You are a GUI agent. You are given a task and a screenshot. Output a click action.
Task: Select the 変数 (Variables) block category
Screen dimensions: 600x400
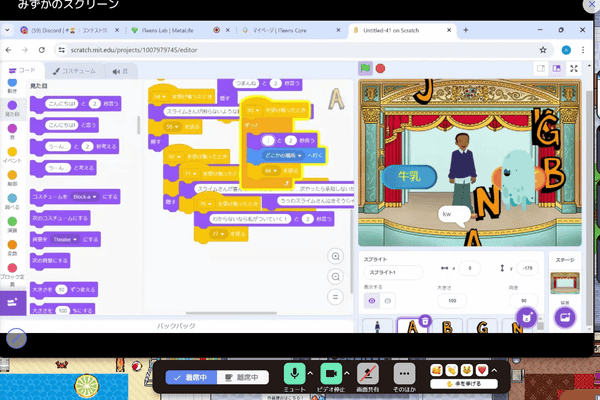pyautogui.click(x=12, y=248)
